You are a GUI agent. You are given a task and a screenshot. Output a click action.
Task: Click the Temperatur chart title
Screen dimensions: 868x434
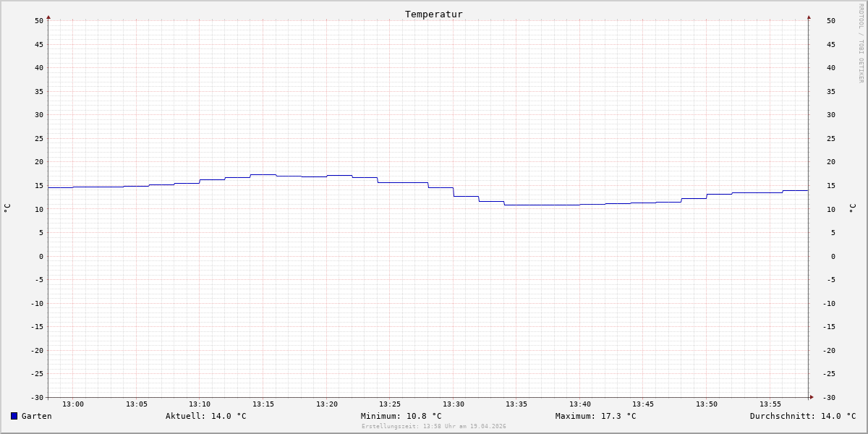pos(434,14)
